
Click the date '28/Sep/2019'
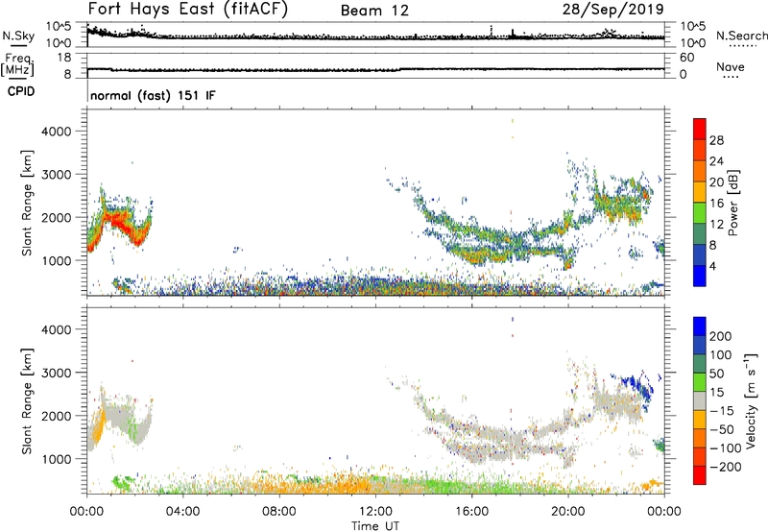click(x=613, y=9)
